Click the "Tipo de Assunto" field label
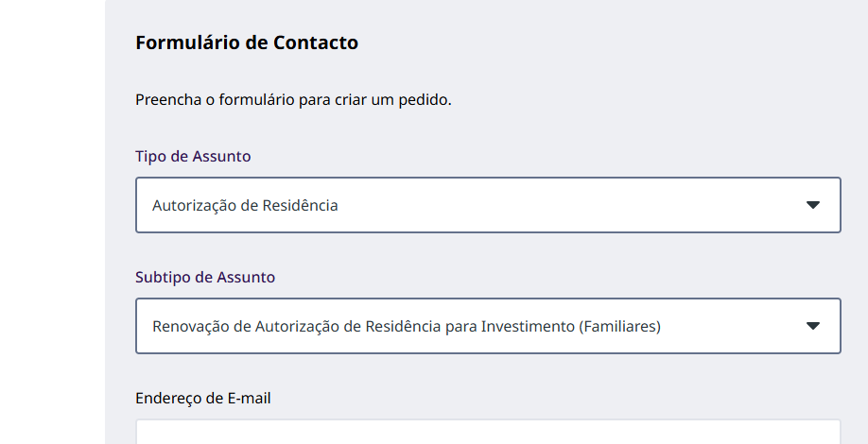Image resolution: width=868 pixels, height=444 pixels. (193, 156)
